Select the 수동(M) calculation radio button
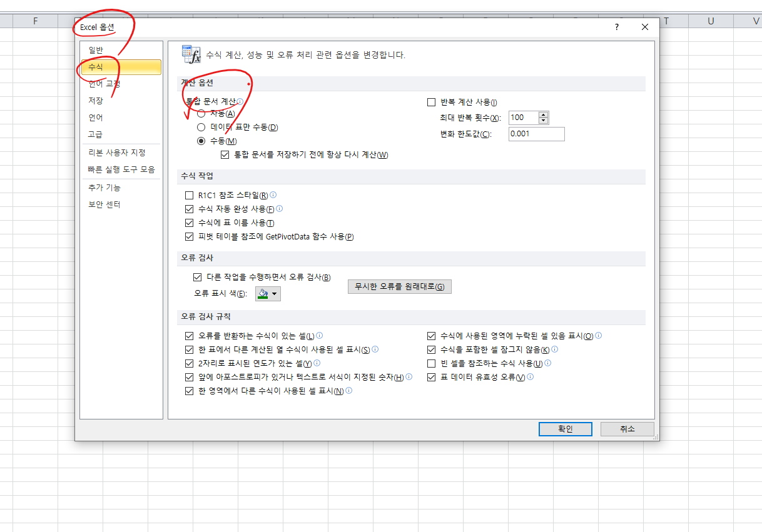Viewport: 762px width, 532px height. (201, 141)
